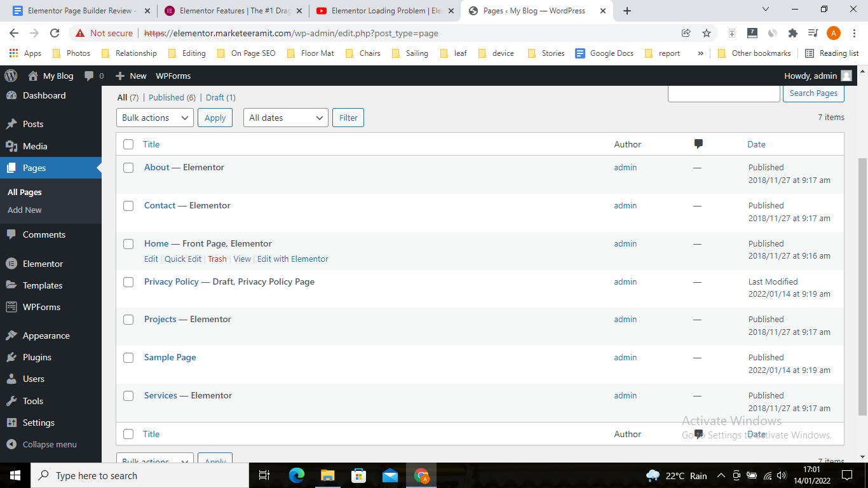Check the About page checkbox
Screen dimensions: 868x488
[128, 168]
